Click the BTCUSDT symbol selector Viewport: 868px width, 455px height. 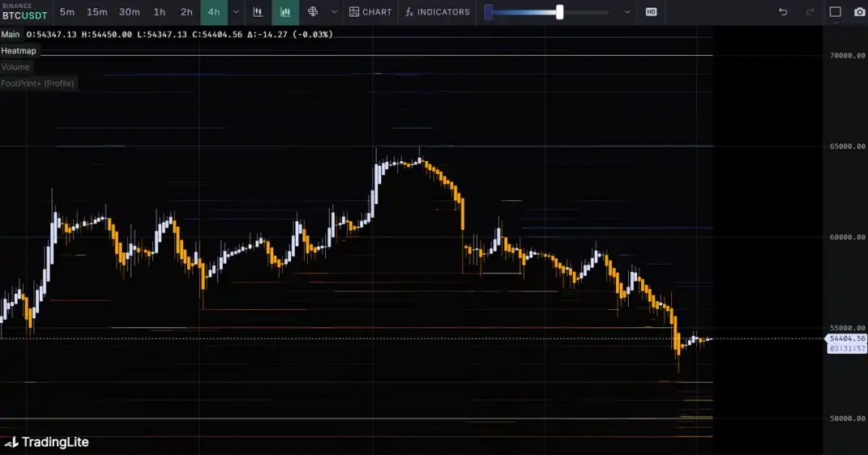(x=24, y=15)
